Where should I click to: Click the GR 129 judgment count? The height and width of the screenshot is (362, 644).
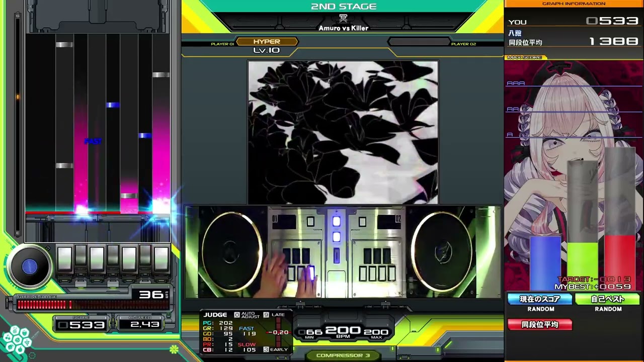(218, 328)
